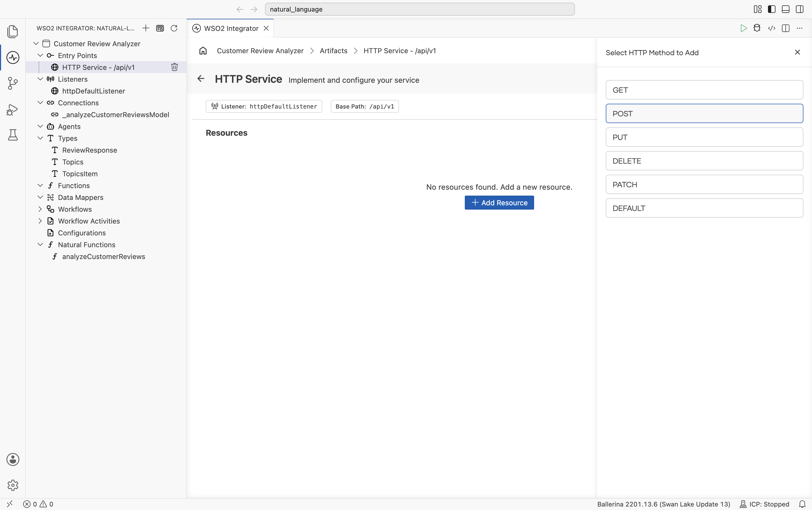Go to home via breadcrumb house icon

click(x=203, y=51)
